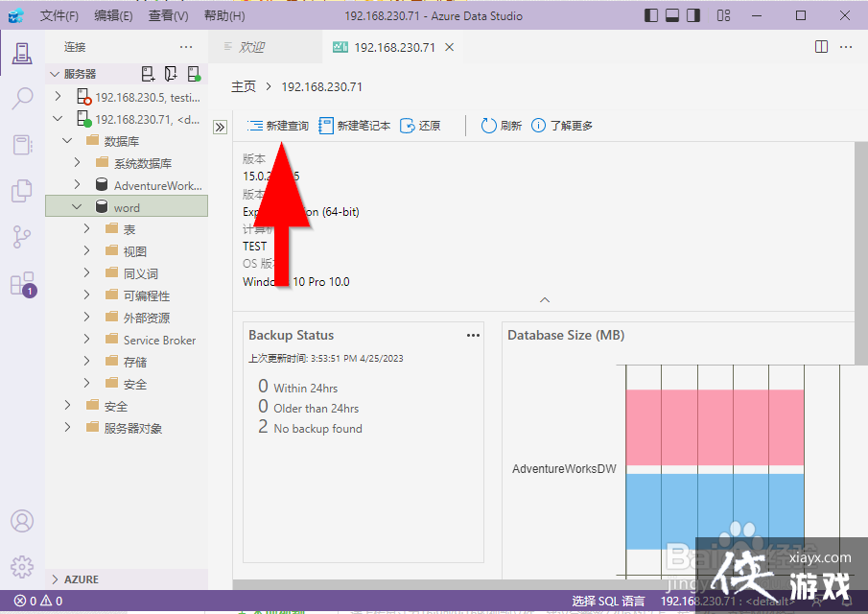
Task: Click the new server group icon
Action: 169,73
